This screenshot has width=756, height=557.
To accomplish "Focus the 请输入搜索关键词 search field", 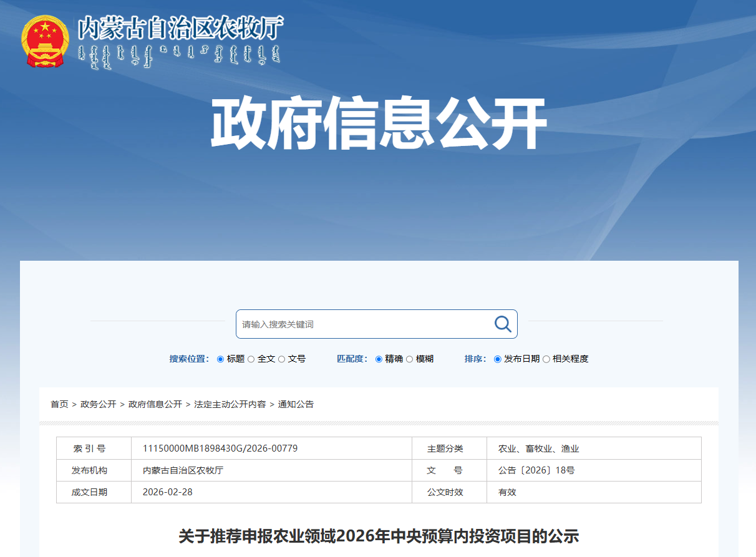I will coord(365,324).
